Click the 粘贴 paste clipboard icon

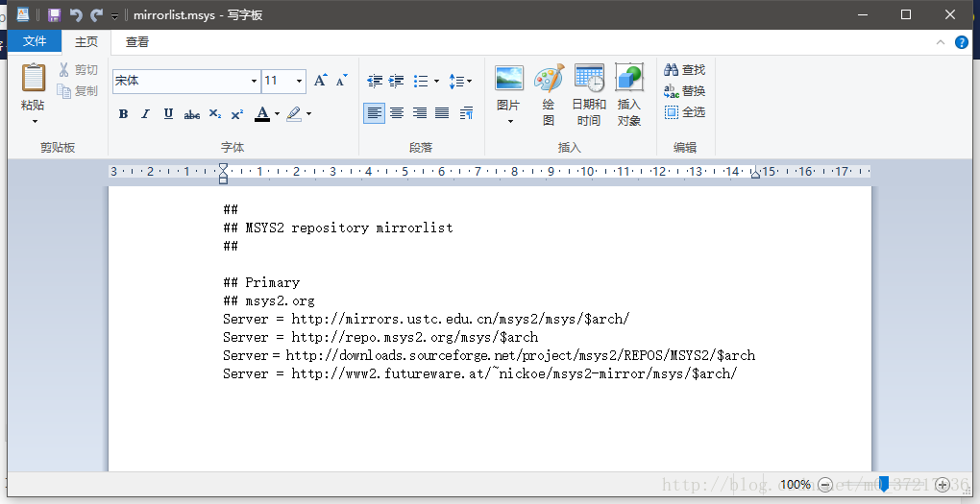tap(33, 78)
